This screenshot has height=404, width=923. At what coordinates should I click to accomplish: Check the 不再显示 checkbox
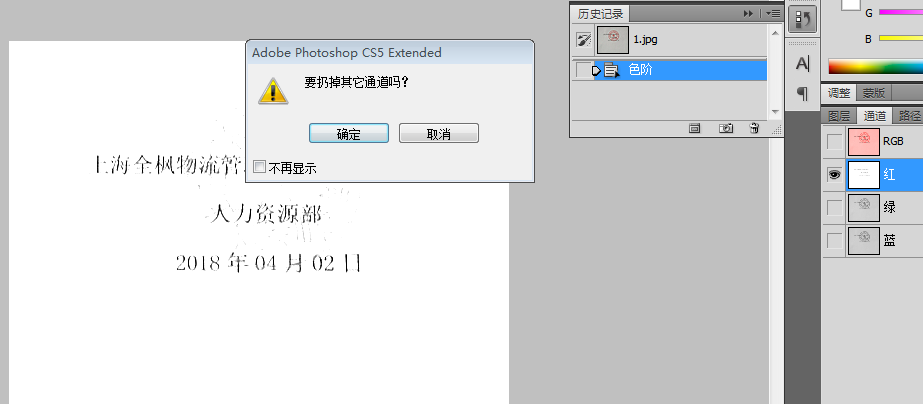(259, 167)
